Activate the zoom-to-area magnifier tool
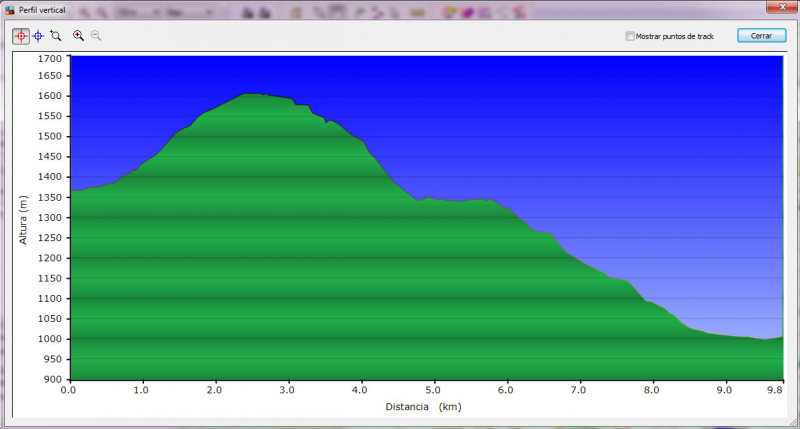 (x=56, y=35)
